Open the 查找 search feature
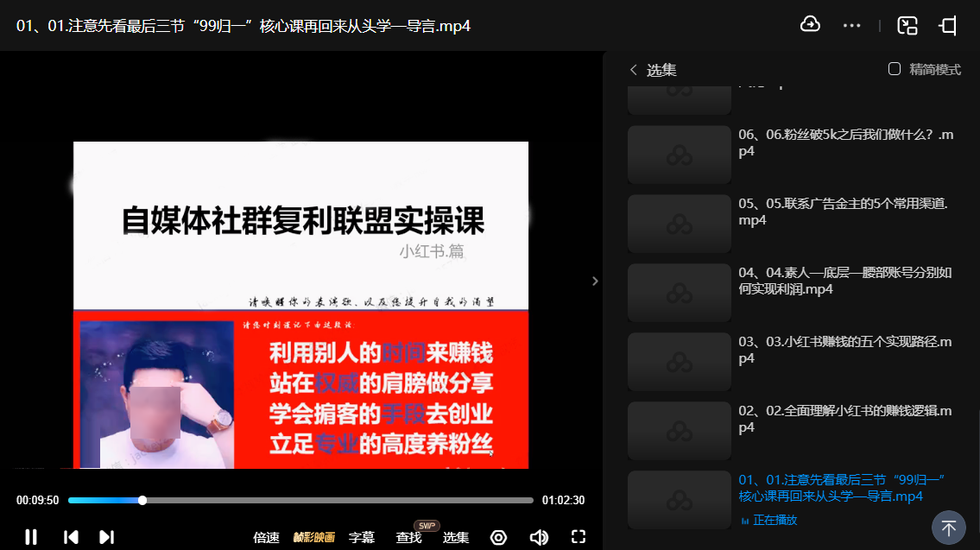The width and height of the screenshot is (980, 550). 408,537
